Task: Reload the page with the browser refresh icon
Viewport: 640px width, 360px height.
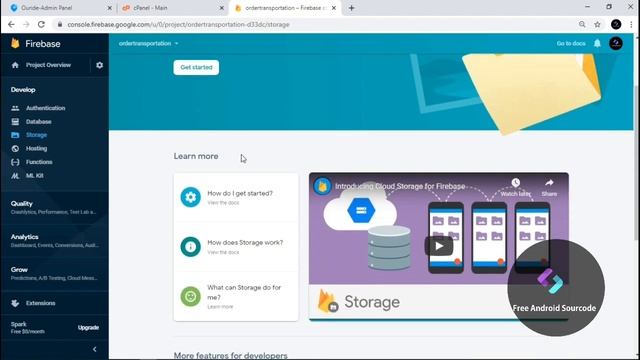Action: [41, 24]
